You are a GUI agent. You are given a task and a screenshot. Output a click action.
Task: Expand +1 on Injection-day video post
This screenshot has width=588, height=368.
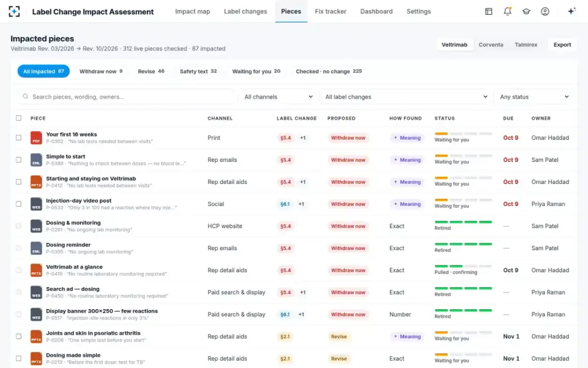click(301, 204)
